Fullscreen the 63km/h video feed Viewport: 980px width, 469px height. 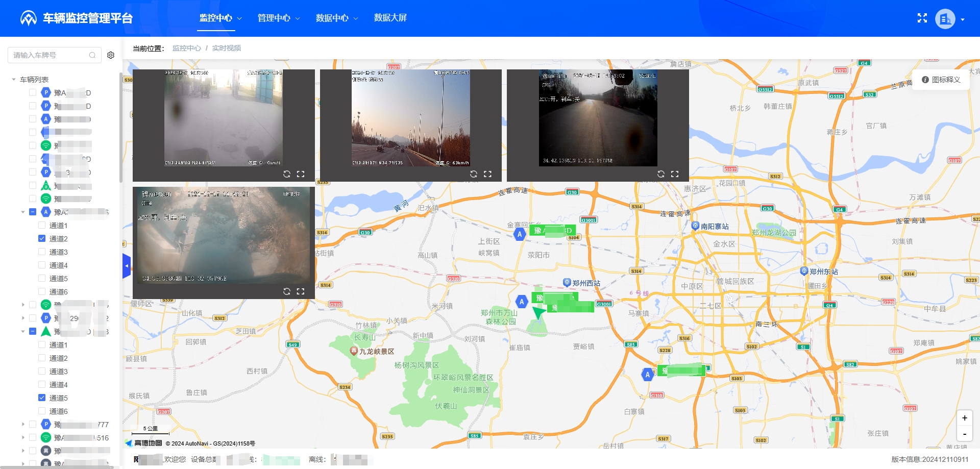point(487,174)
